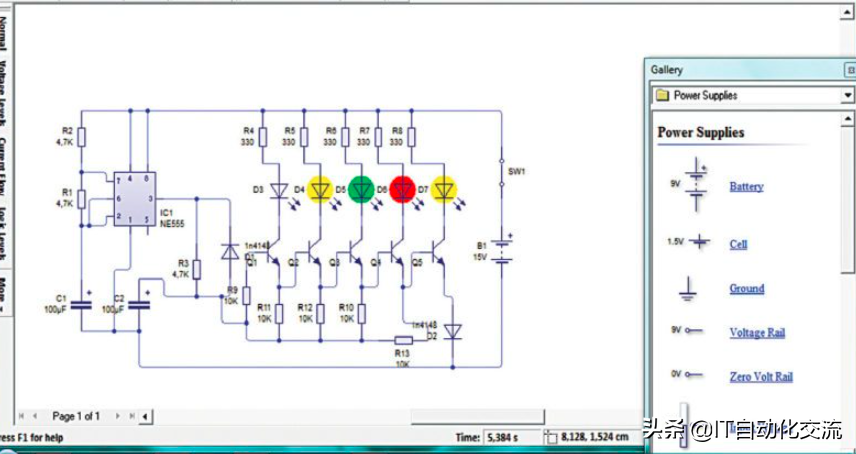Viewport: 856px width, 454px height.
Task: Click the 'Page 1 of 1' label
Action: click(x=76, y=416)
